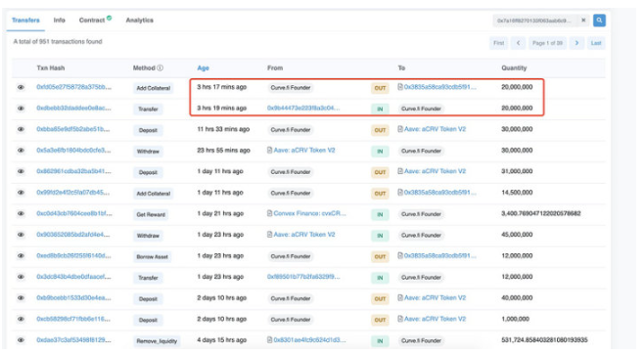Open transaction hash 0x5a3e6fb1804bdc0cfe3
644x355 pixels.
[x=74, y=151]
